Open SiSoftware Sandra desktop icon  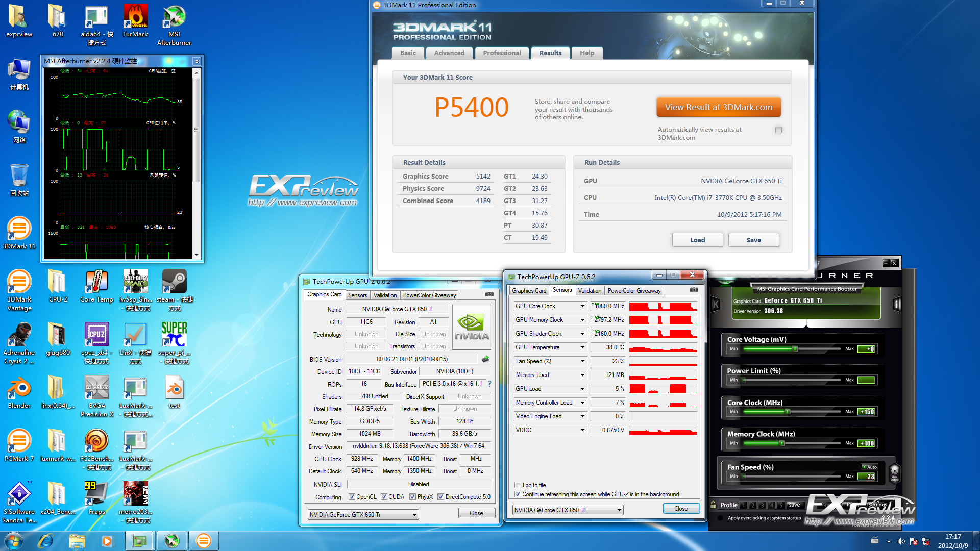click(x=19, y=503)
